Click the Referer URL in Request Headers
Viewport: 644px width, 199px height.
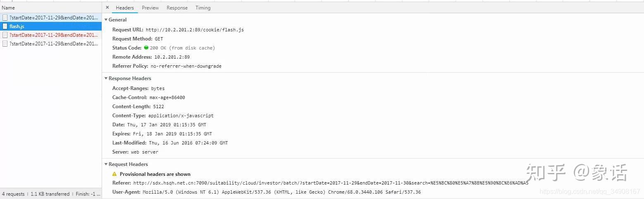coord(330,183)
